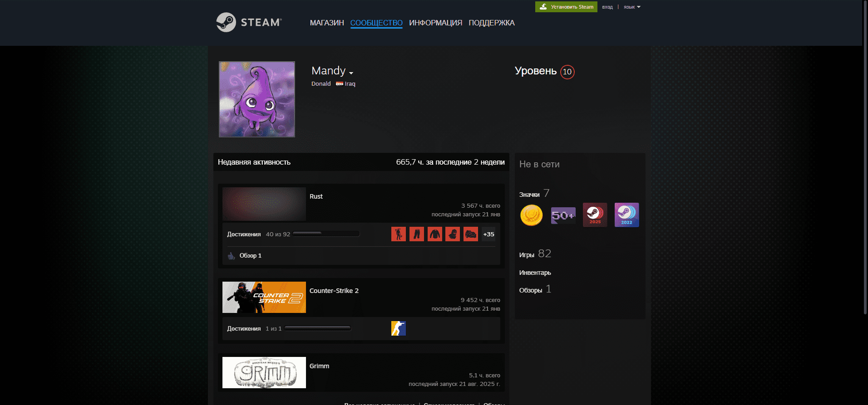Click the Недавняя активность heading
Image resolution: width=868 pixels, height=405 pixels.
pos(254,162)
